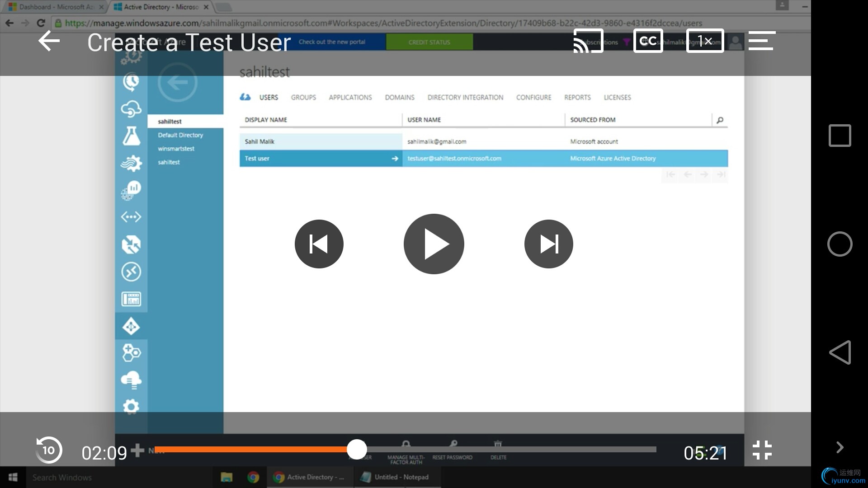Screen dimensions: 868x488
Task: Expand the side chevron arrow
Action: [840, 447]
